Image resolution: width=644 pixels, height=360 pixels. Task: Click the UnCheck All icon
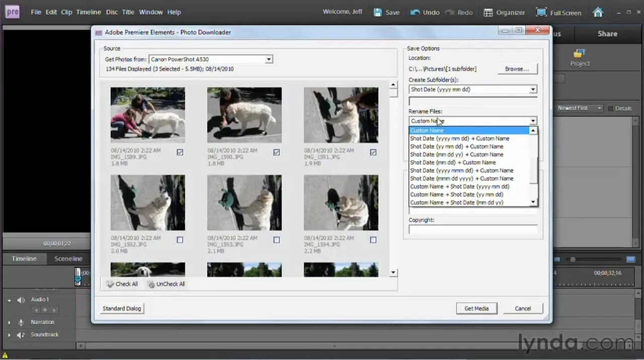(x=150, y=284)
